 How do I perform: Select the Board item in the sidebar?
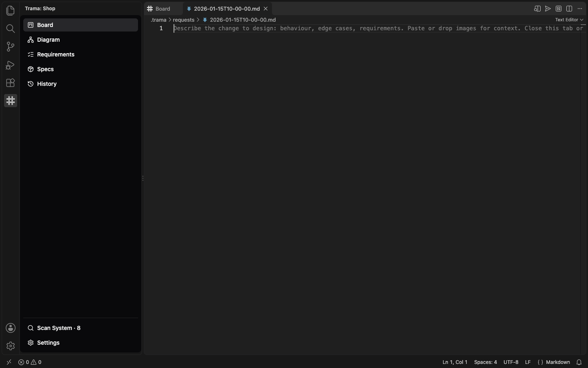click(x=80, y=25)
